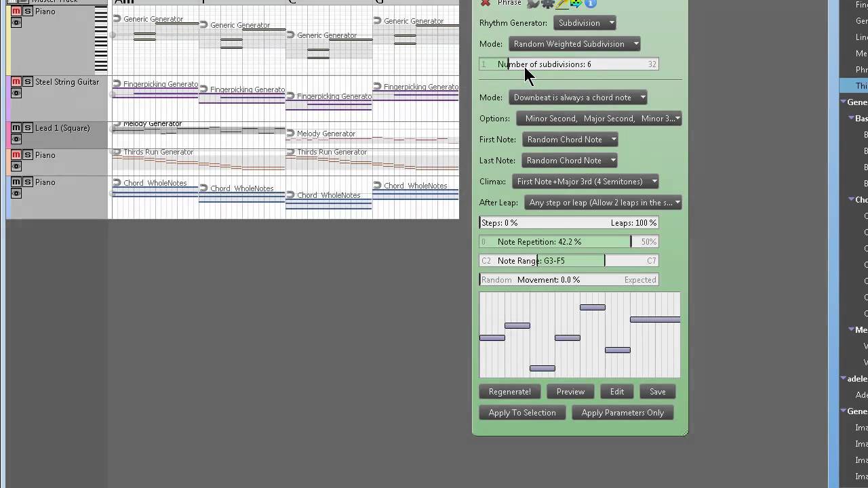Click the Steps/Leaps percentage slider
Image resolution: width=868 pixels, height=488 pixels.
[x=569, y=223]
